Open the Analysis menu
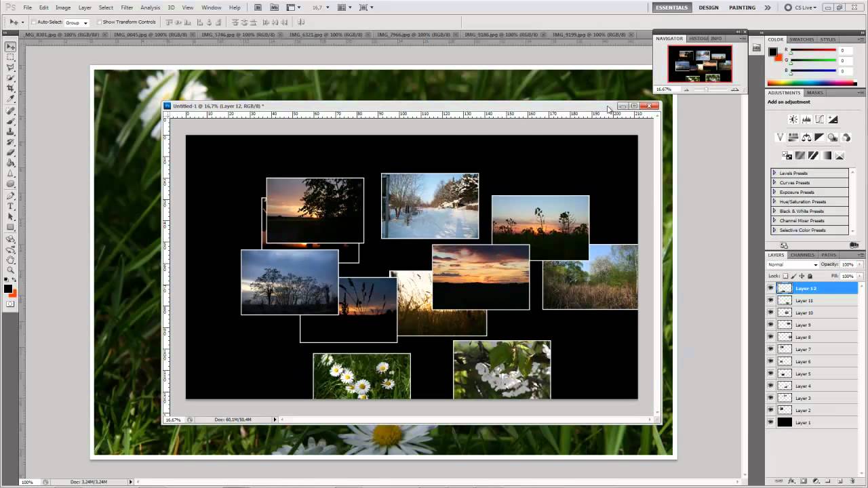The image size is (868, 488). pyautogui.click(x=150, y=7)
